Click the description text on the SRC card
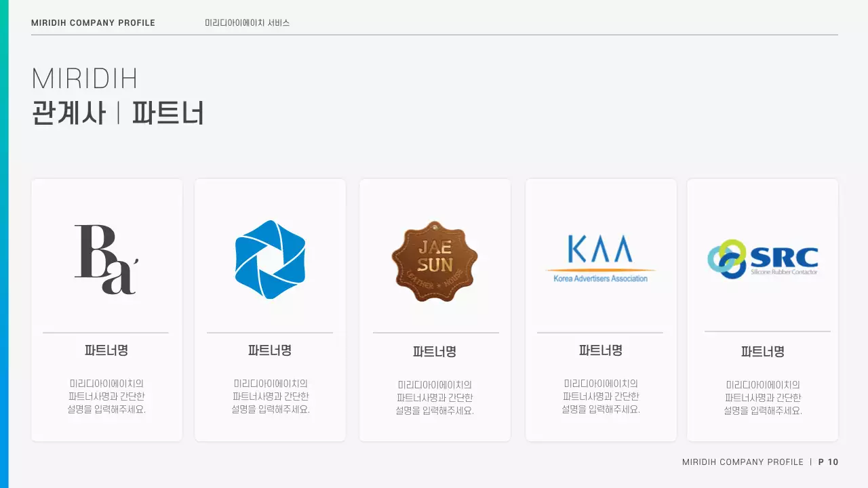Viewport: 868px width, 488px height. [x=763, y=396]
